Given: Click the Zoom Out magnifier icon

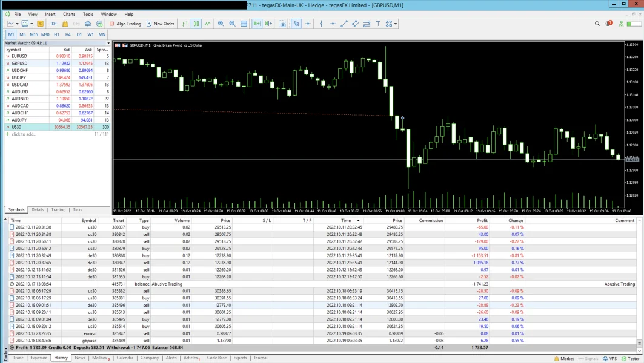Looking at the screenshot, I should pos(232,24).
